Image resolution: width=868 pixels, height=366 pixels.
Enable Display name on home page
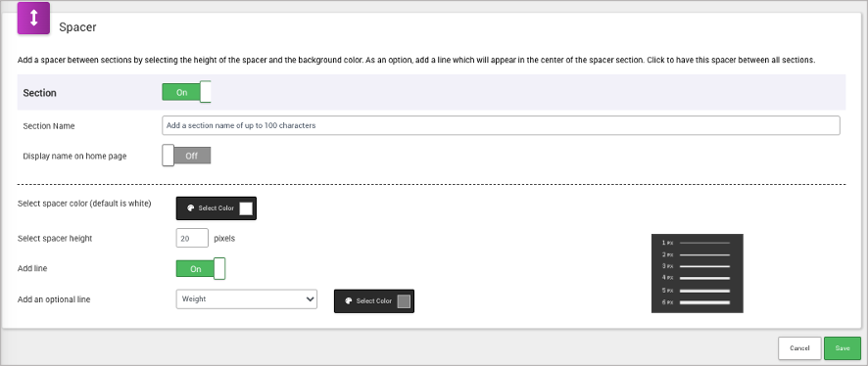click(186, 156)
